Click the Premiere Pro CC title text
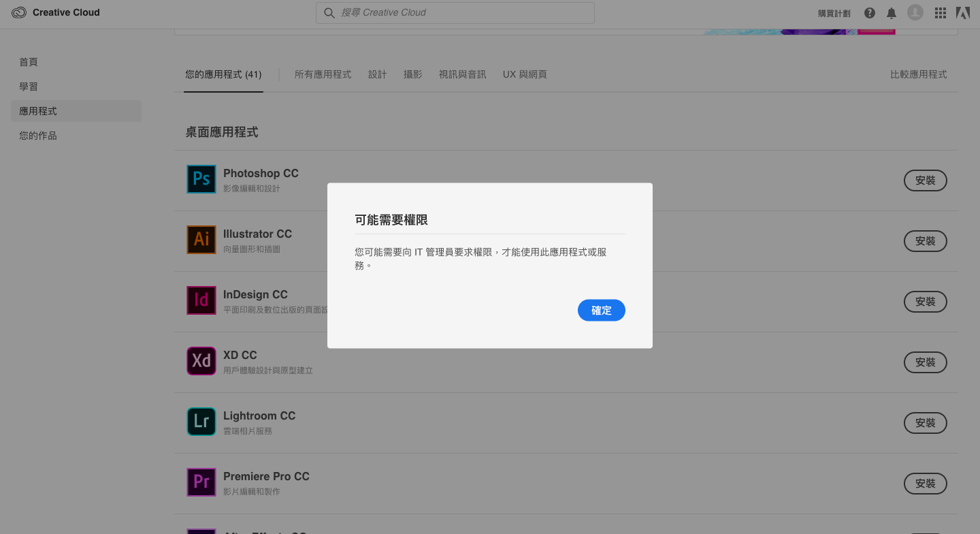 click(x=266, y=476)
